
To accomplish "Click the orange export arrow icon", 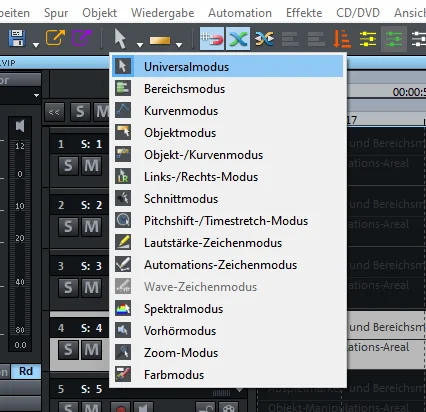I will pos(55,38).
